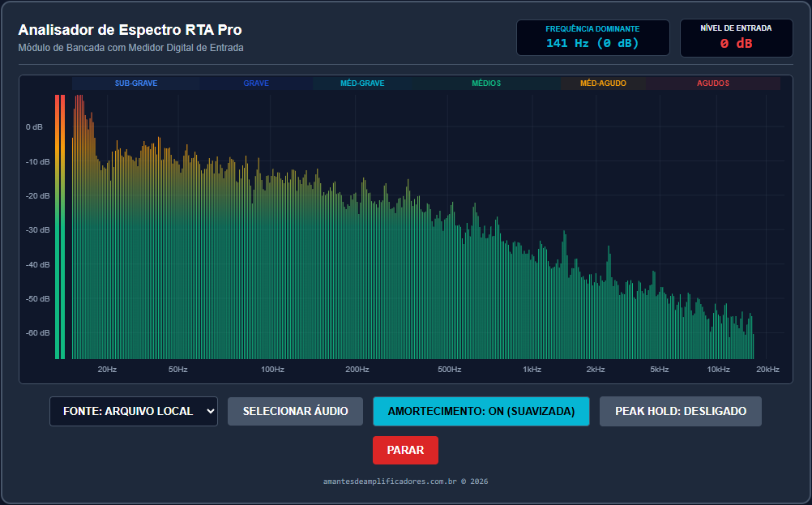
Task: Click the -60 dB axis label
Action: click(37, 333)
